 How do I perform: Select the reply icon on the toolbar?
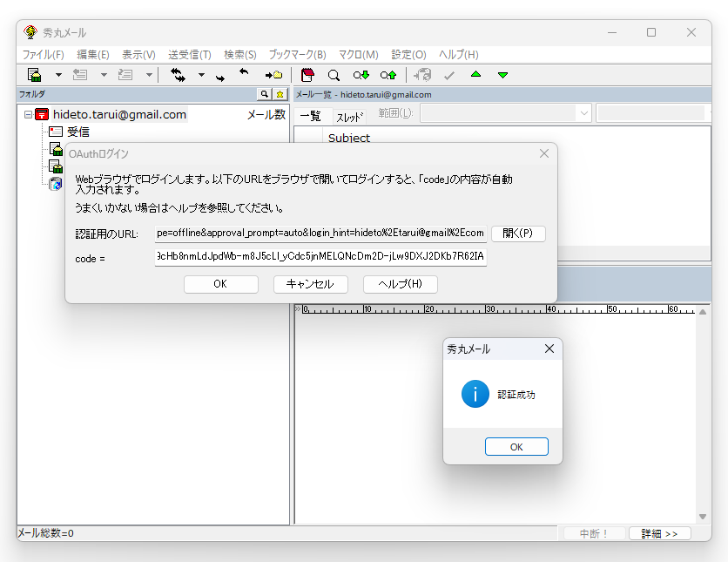78,75
